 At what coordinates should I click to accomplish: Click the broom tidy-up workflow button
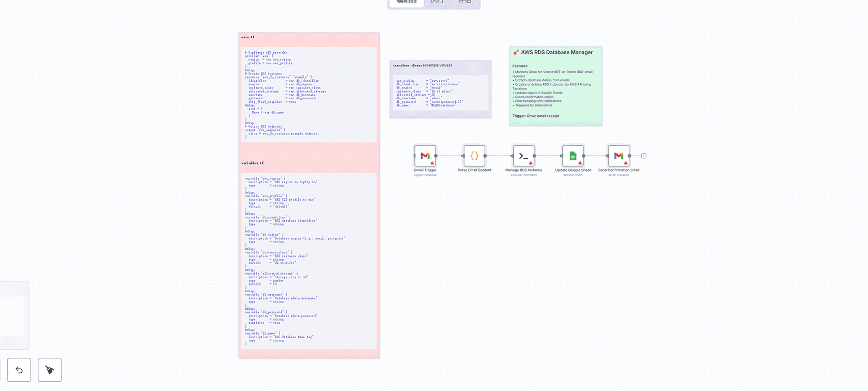pos(50,370)
